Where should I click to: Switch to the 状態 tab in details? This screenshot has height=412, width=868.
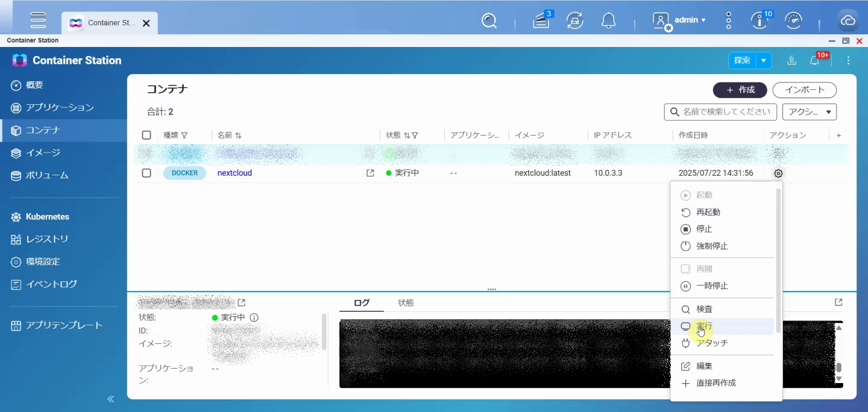coord(406,303)
